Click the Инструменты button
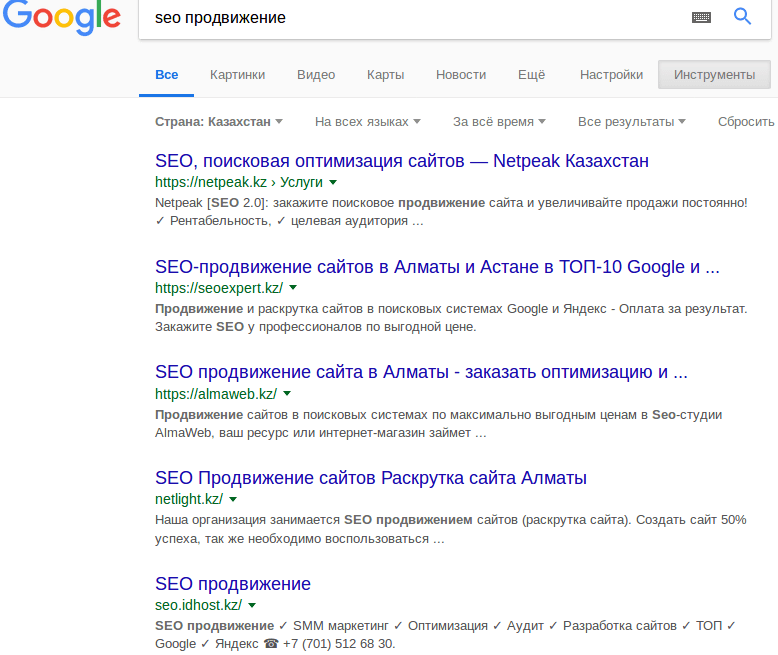Screen dimensions: 778x655 click(x=714, y=75)
